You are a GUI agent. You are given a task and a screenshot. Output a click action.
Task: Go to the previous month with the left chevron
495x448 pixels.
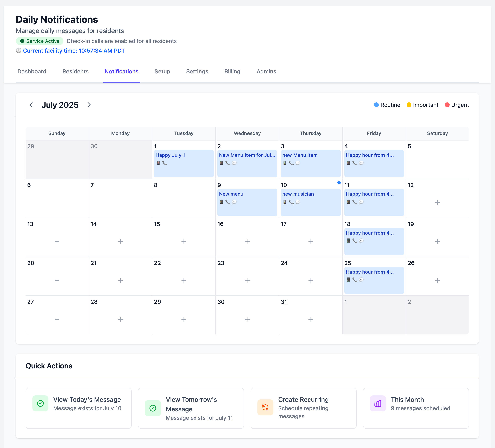pos(31,105)
